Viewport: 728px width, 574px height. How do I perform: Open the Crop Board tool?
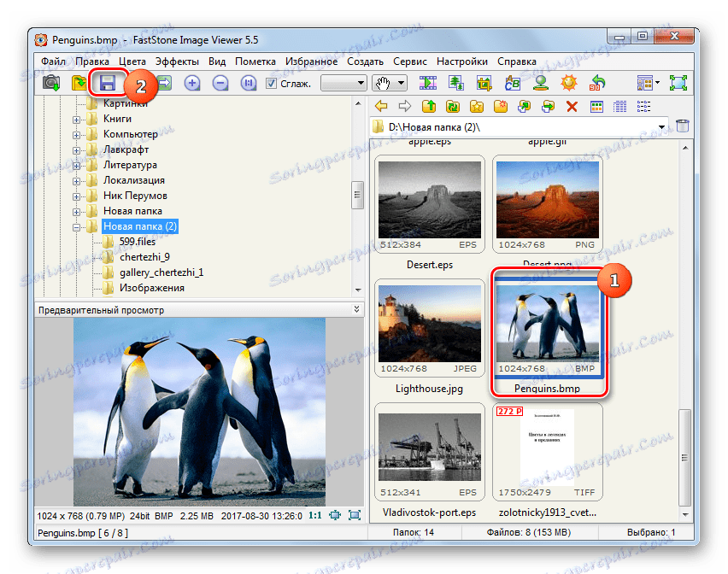pyautogui.click(x=484, y=83)
